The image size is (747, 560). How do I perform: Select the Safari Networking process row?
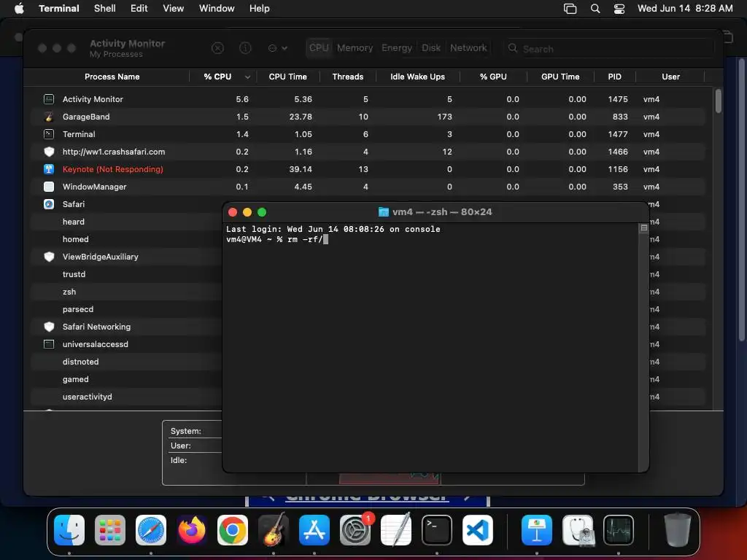pos(127,327)
